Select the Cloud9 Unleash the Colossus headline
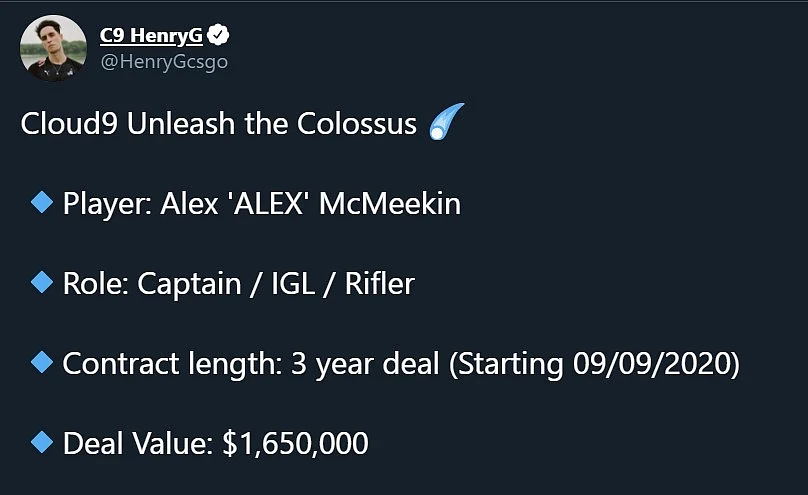The image size is (808, 495). 218,124
